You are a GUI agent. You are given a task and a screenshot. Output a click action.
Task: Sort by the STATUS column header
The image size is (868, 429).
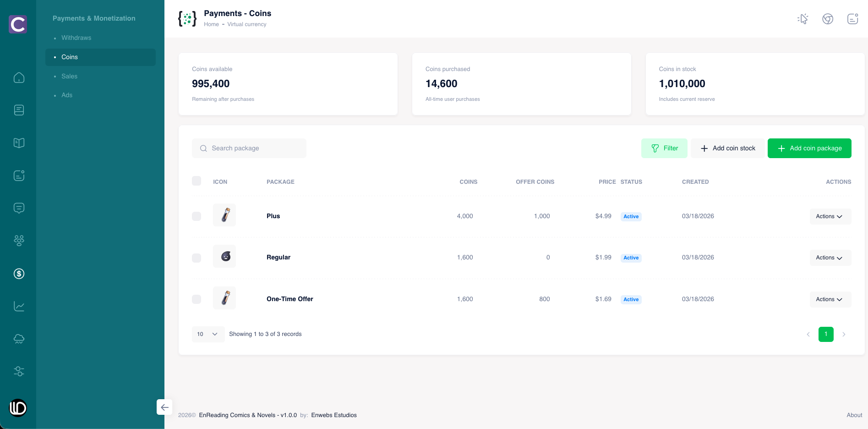pyautogui.click(x=631, y=182)
